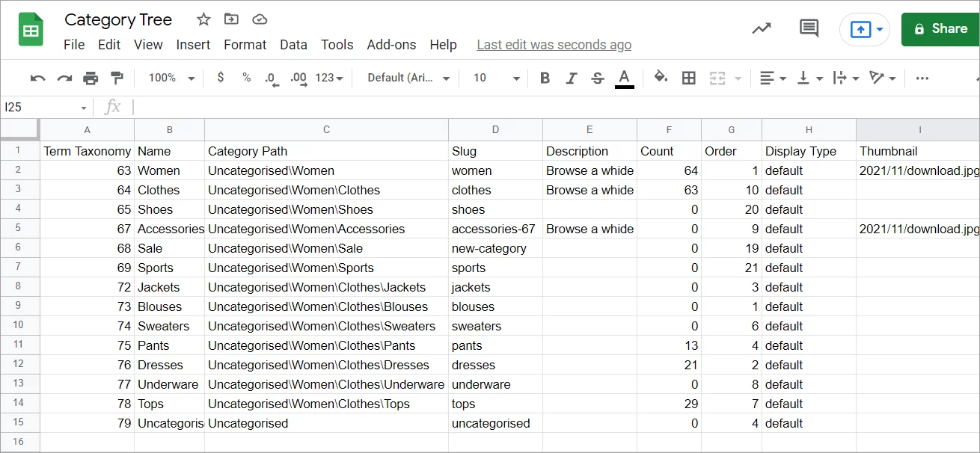Select cell B5 containing Accessories

[170, 229]
